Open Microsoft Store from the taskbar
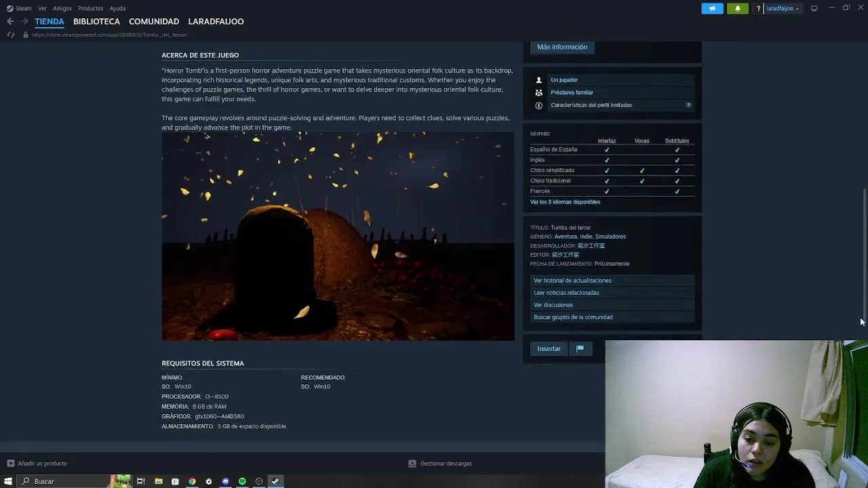 [175, 481]
